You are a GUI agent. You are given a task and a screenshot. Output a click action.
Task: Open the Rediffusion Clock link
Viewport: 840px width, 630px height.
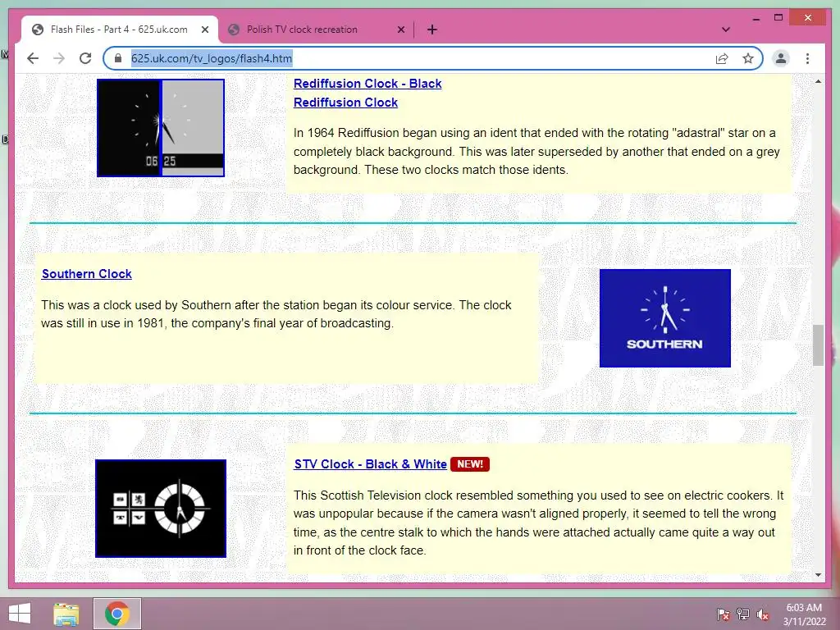(345, 103)
